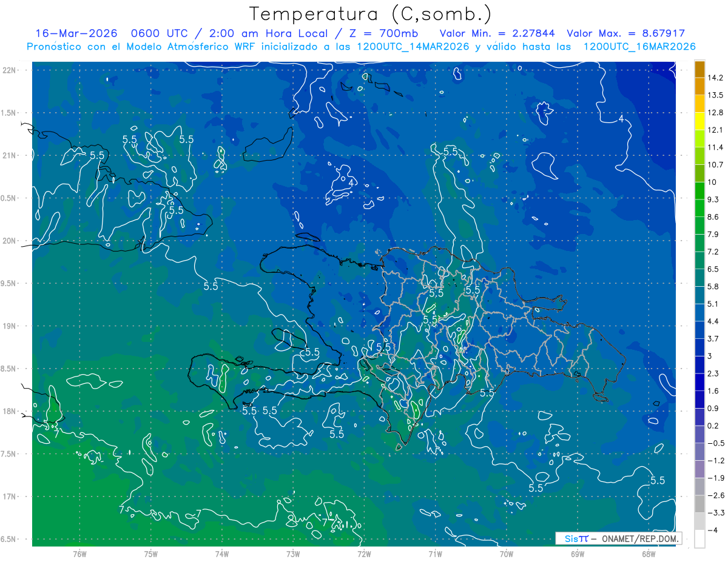This screenshot has height=562, width=728.
Task: Click the '12.8' colorbar value
Action: tap(715, 113)
